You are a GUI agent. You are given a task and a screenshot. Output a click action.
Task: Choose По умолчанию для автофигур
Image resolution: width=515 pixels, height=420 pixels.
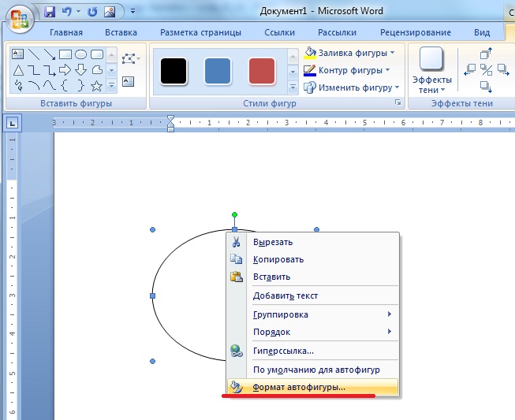(x=312, y=370)
